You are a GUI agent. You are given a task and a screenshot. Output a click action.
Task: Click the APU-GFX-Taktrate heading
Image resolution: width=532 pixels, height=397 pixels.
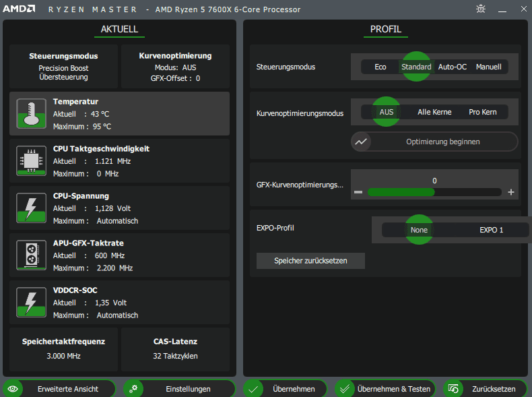pos(88,243)
